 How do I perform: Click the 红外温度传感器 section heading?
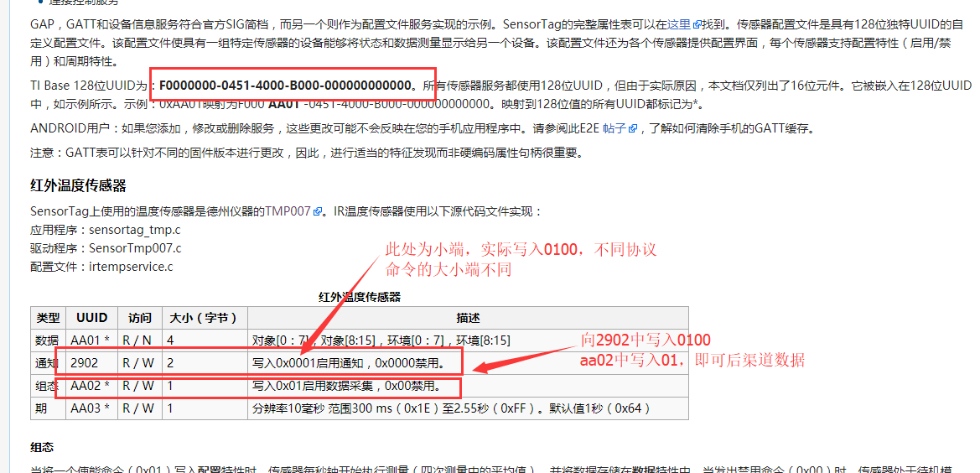[78, 185]
